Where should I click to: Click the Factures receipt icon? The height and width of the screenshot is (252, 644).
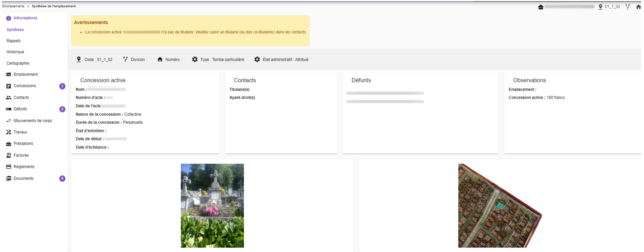click(x=8, y=155)
